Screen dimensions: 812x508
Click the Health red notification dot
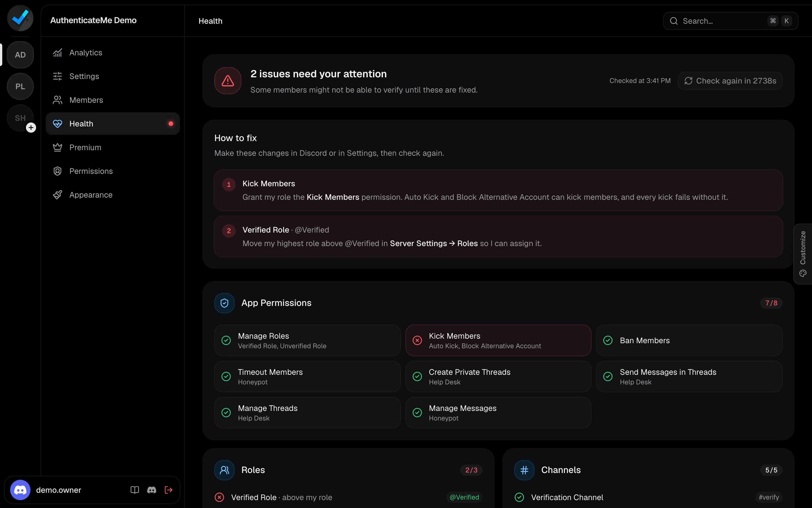[x=171, y=124]
